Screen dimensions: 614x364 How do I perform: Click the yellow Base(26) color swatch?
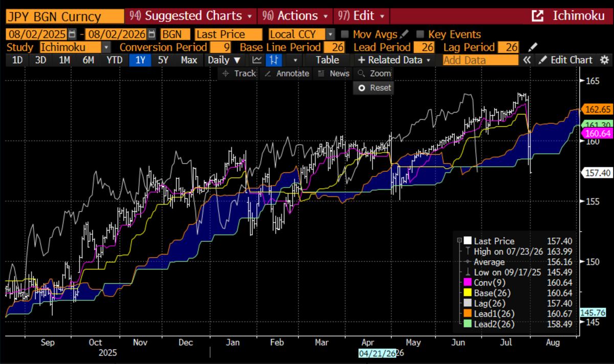pos(468,293)
